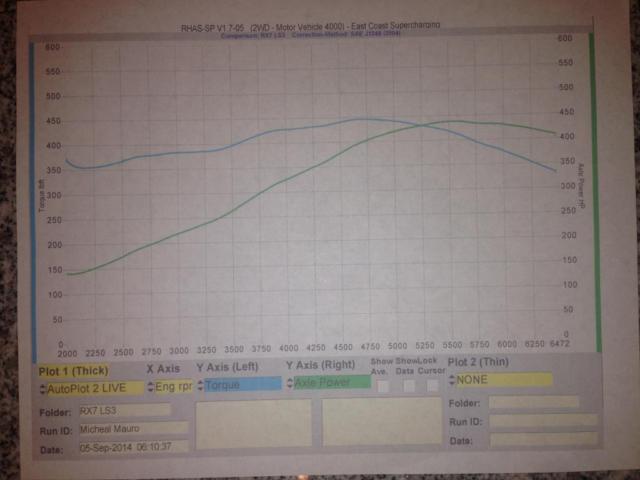This screenshot has width=640, height=480.
Task: Select the empty Plot 2 Run ID field
Action: tap(544, 420)
